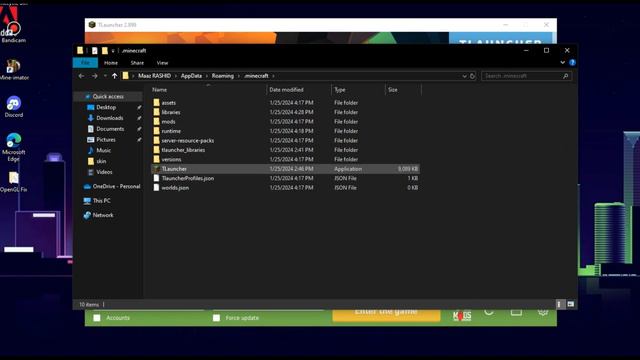
Task: Open OneDrive - Personal in sidebar
Action: [x=112, y=186]
